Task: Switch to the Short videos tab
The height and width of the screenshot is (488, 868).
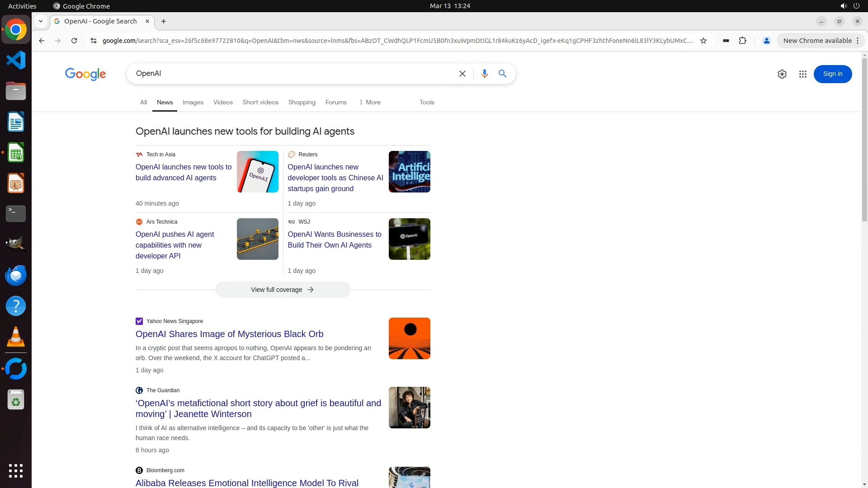Action: click(260, 103)
